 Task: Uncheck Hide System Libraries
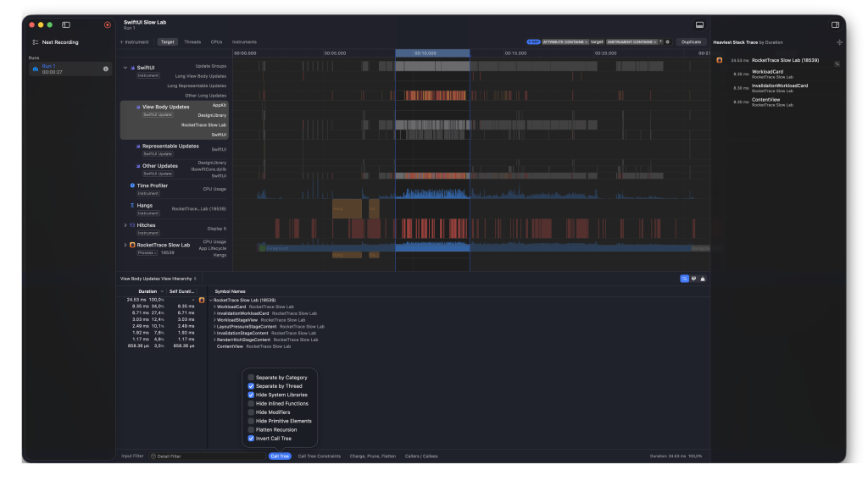[251, 395]
